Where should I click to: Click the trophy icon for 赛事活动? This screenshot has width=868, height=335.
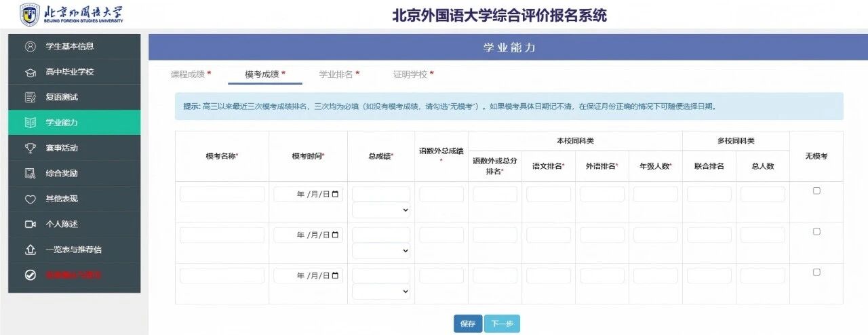(30, 148)
